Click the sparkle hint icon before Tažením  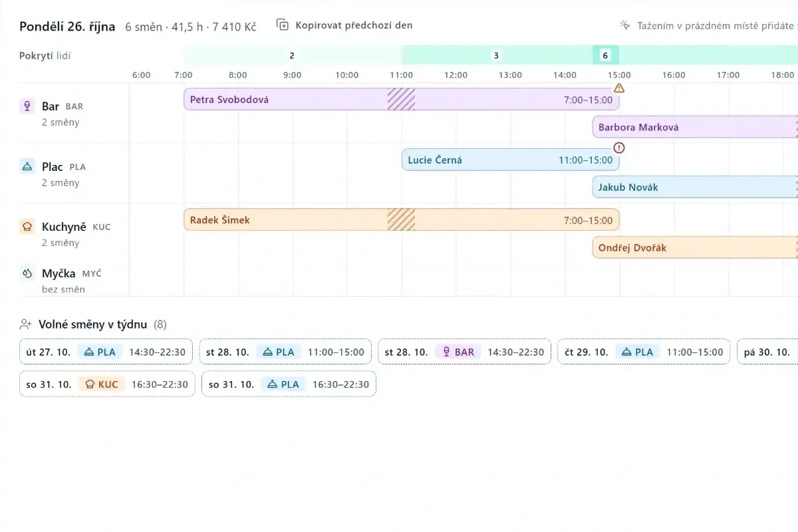pos(625,25)
